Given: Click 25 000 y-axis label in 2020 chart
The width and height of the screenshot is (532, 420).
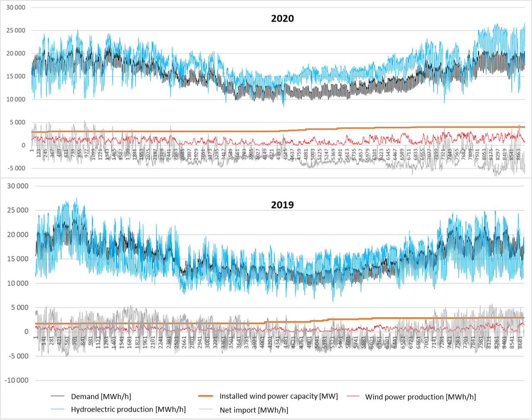Looking at the screenshot, I should pyautogui.click(x=16, y=30).
